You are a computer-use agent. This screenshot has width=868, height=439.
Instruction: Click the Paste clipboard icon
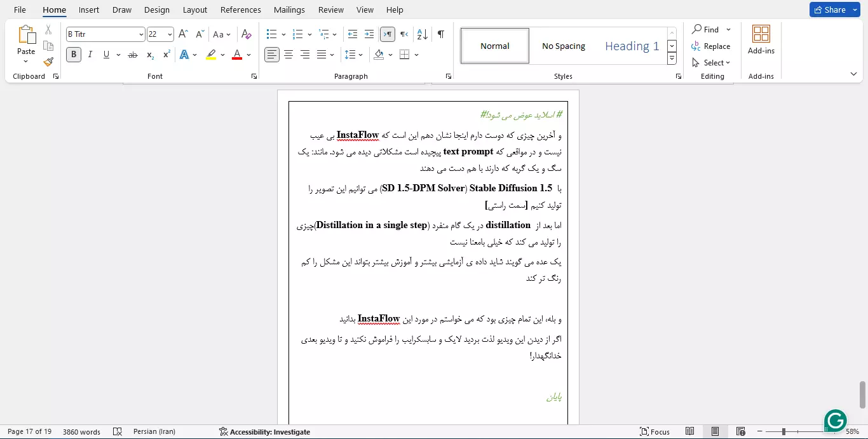pyautogui.click(x=26, y=35)
